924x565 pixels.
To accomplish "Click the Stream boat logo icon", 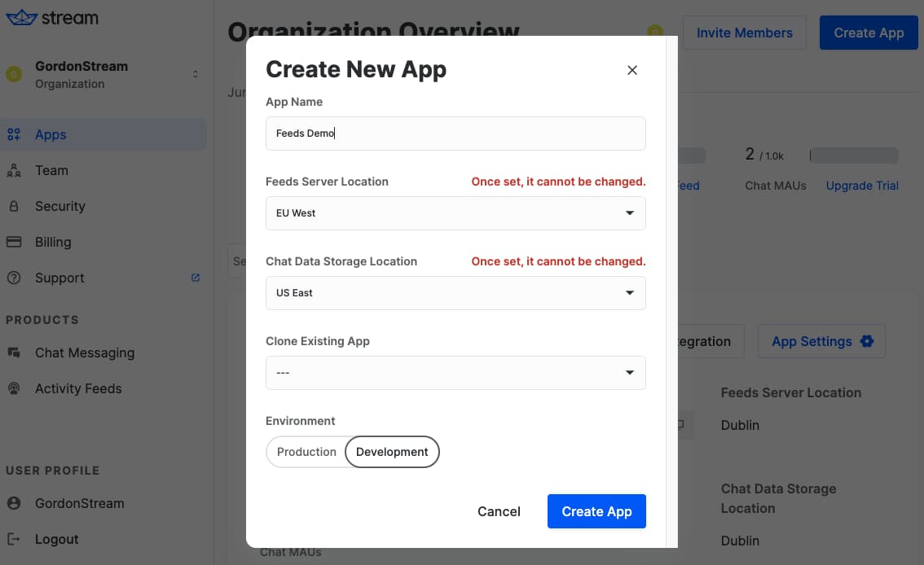I will tap(21, 18).
